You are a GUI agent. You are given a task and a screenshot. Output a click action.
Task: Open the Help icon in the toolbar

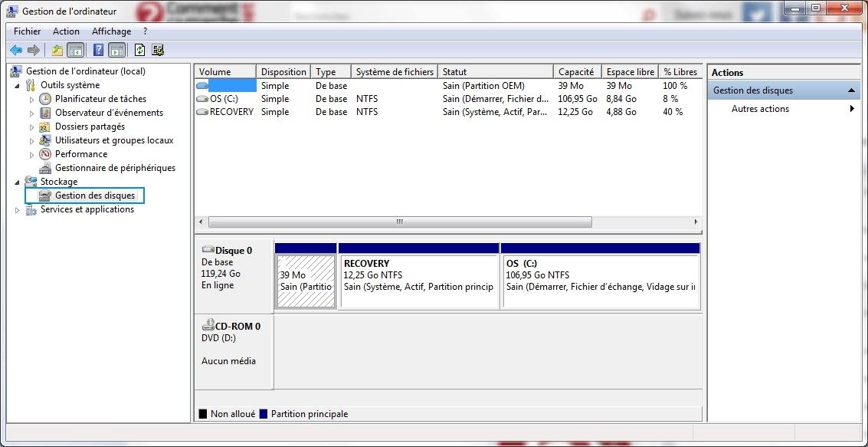(x=97, y=49)
